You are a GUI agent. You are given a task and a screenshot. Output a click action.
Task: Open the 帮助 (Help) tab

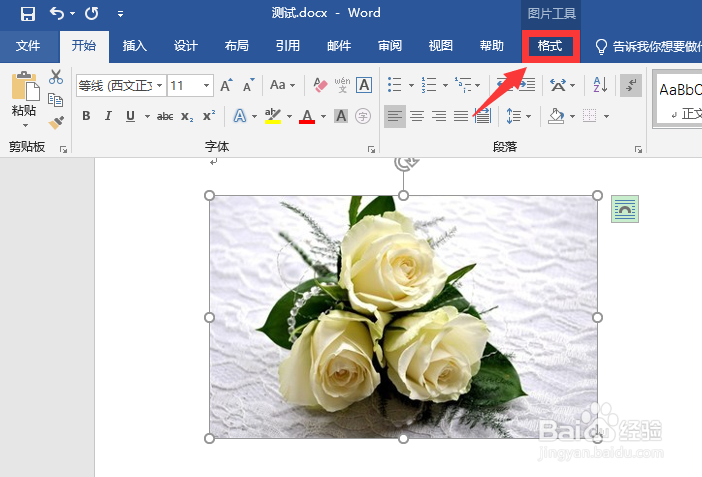point(492,46)
